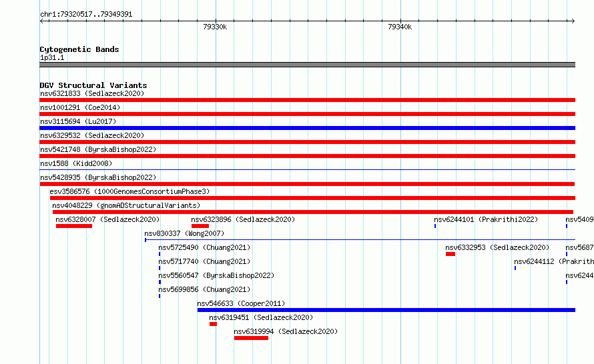Viewport: 594px width, 364px height.
Task: Click the small red bar under nsv6319451
Action: 214,324
